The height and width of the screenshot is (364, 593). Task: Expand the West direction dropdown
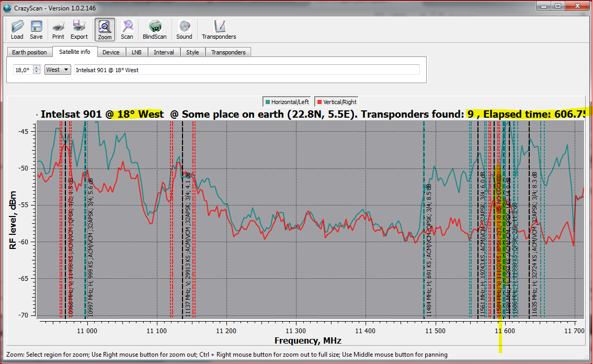point(58,70)
